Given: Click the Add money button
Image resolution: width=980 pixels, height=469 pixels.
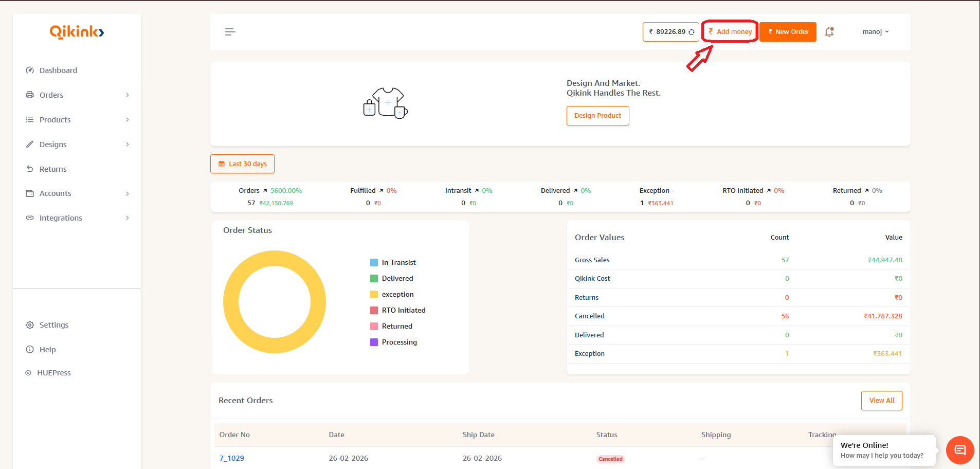Looking at the screenshot, I should click(730, 32).
